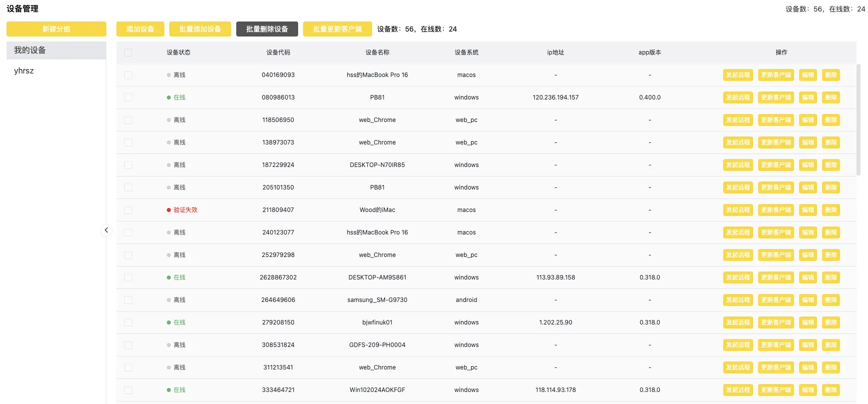Collapse the sidebar with the left chevron
Image resolution: width=868 pixels, height=404 pixels.
(106, 230)
